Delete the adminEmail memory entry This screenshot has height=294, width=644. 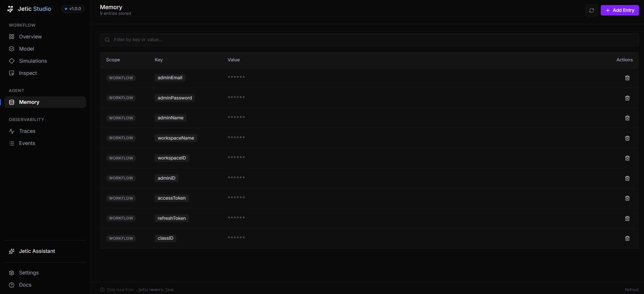pos(627,78)
